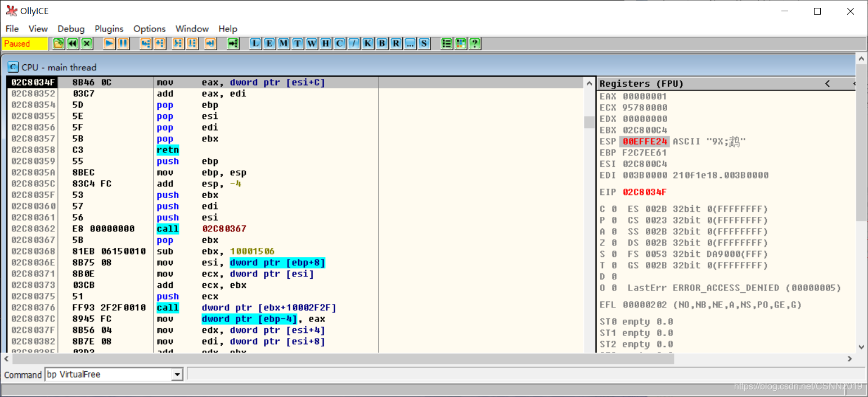This screenshot has height=397, width=868.
Task: Click the Registers (FPU) header bar
Action: click(726, 83)
